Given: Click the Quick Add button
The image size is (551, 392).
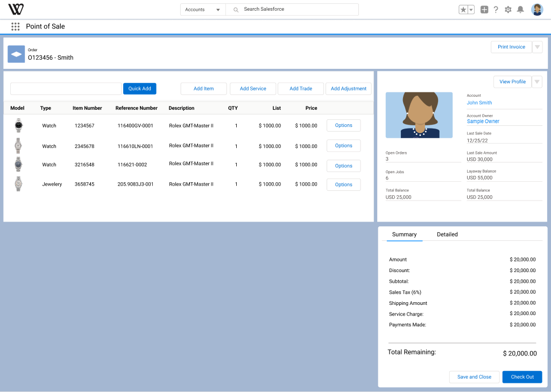Looking at the screenshot, I should pyautogui.click(x=139, y=89).
